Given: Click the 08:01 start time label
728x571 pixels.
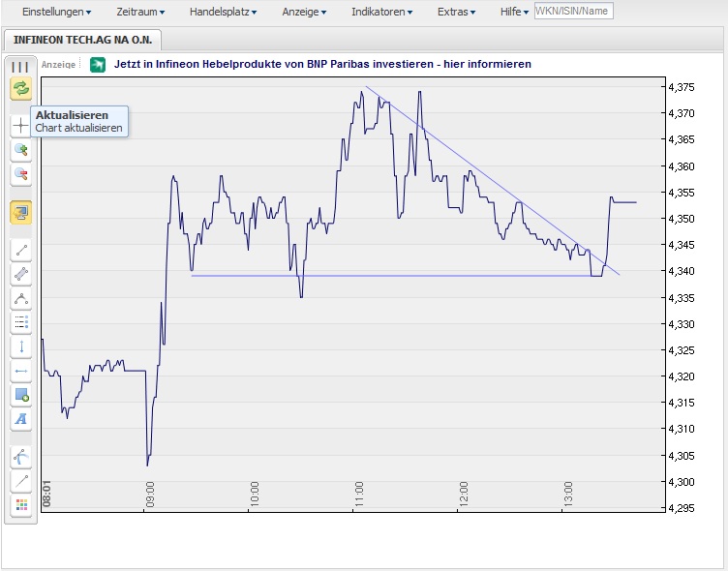Looking at the screenshot, I should point(46,494).
